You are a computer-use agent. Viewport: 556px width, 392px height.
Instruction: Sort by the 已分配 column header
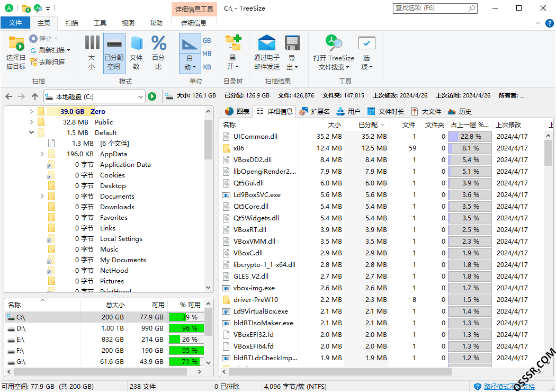pos(367,125)
